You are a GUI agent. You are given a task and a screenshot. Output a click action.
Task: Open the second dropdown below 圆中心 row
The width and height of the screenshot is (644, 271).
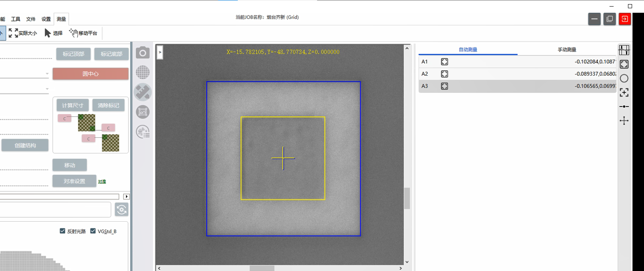point(47,89)
